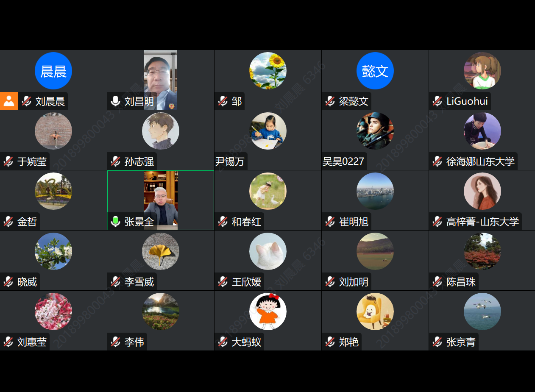535x392 pixels.
Task: Select 刘昌明's video feed
Action: pos(160,80)
